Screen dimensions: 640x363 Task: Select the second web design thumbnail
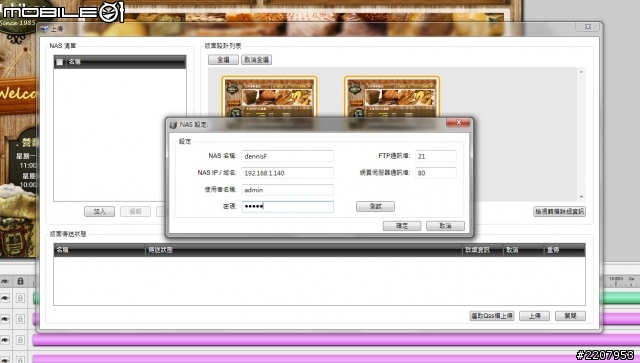pos(392,97)
